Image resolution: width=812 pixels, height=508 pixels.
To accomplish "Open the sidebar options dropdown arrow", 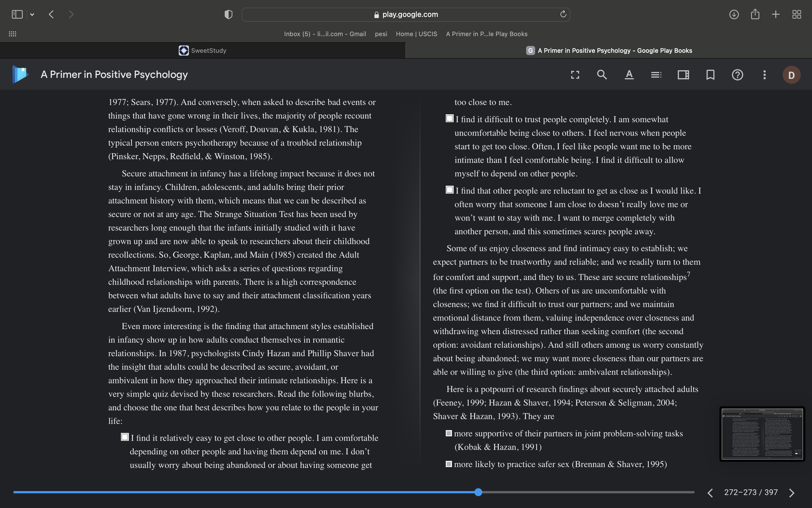I will [x=32, y=14].
